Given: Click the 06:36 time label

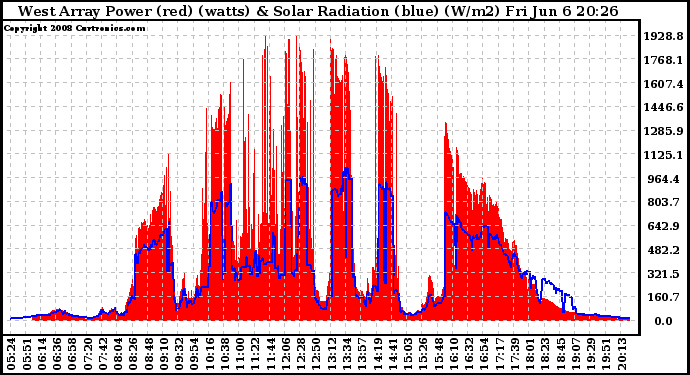Looking at the screenshot, I should pos(57,354).
